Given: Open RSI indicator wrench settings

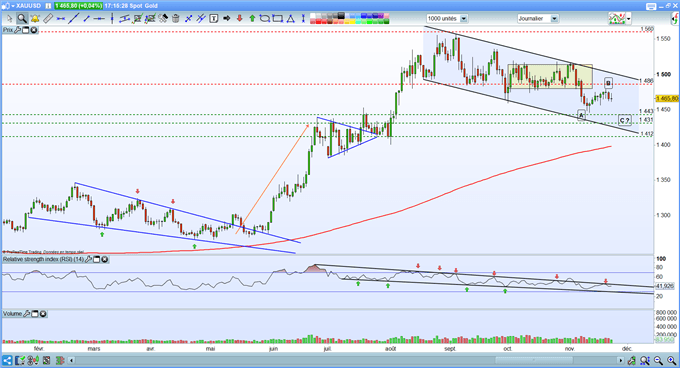Looking at the screenshot, I should pyautogui.click(x=88, y=259).
